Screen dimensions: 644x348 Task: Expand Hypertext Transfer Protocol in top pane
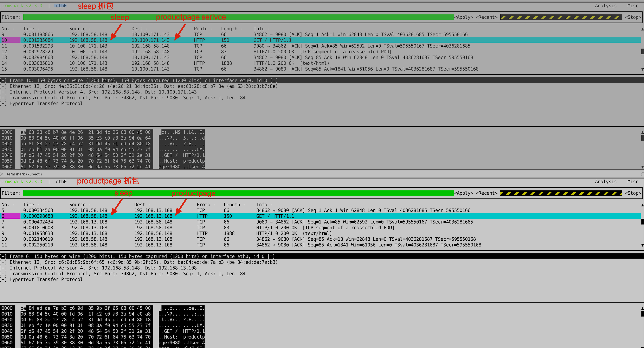[3, 103]
